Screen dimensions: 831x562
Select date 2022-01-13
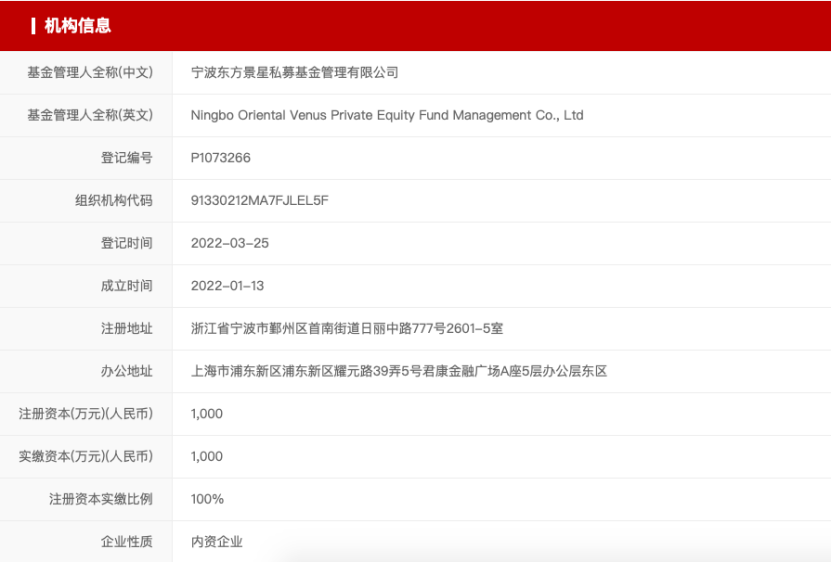(227, 286)
